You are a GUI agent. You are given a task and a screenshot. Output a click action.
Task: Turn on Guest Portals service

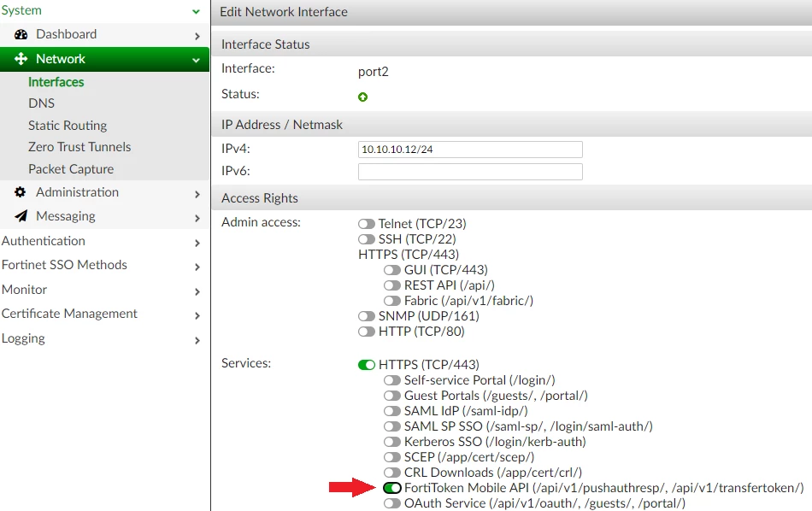(x=392, y=396)
